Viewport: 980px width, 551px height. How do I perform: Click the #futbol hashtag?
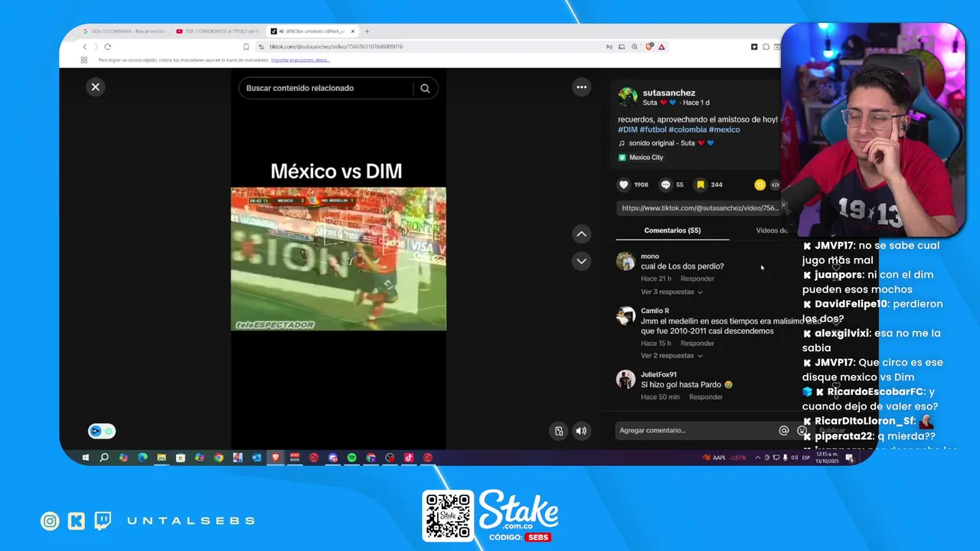pos(653,130)
